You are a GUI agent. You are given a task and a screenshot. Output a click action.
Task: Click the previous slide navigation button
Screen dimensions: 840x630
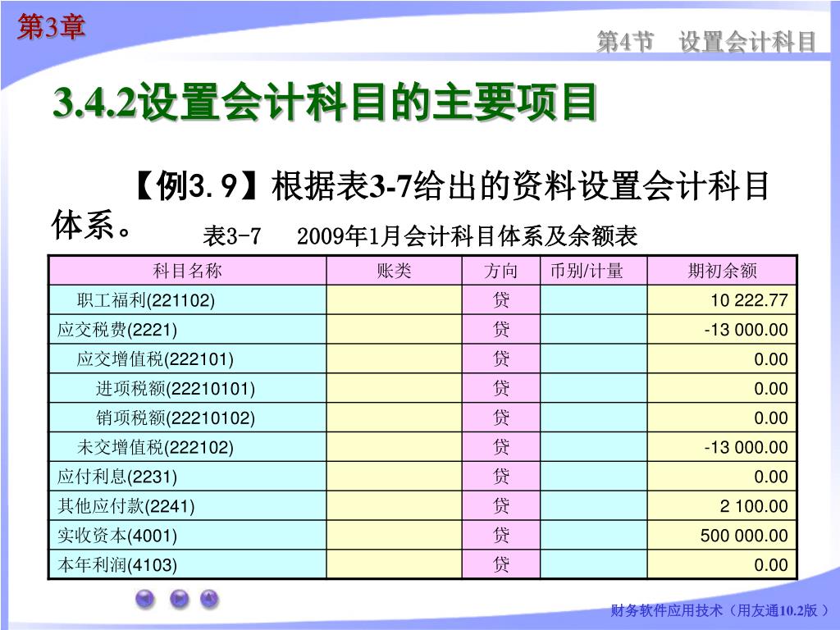145,598
